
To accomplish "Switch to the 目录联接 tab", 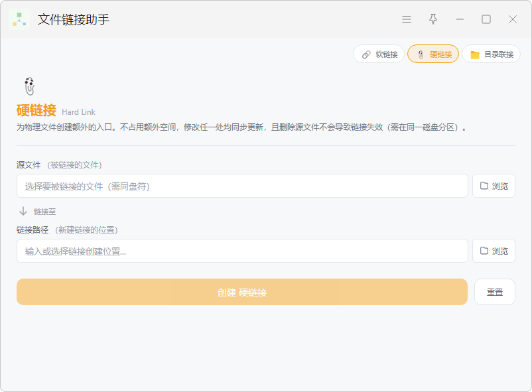I will [x=492, y=54].
